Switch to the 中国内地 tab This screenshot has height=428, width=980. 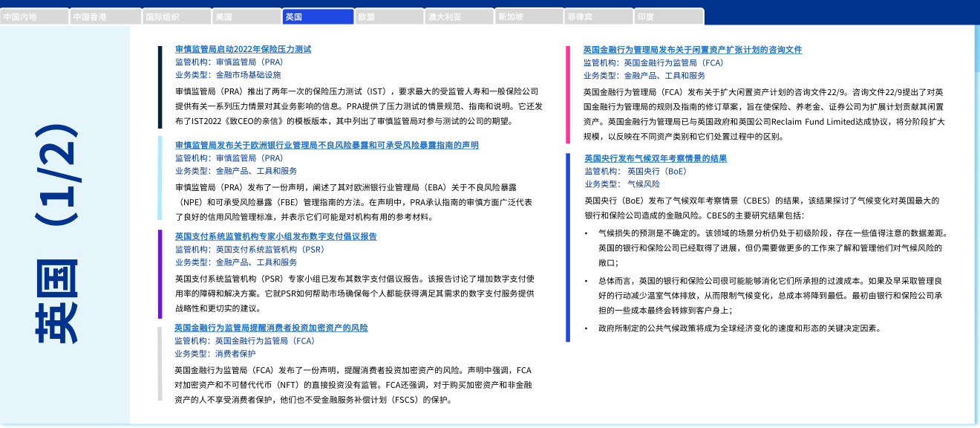tap(35, 16)
